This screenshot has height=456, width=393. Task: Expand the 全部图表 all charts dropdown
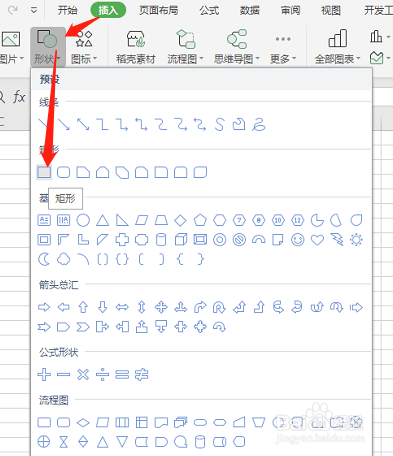pyautogui.click(x=338, y=47)
